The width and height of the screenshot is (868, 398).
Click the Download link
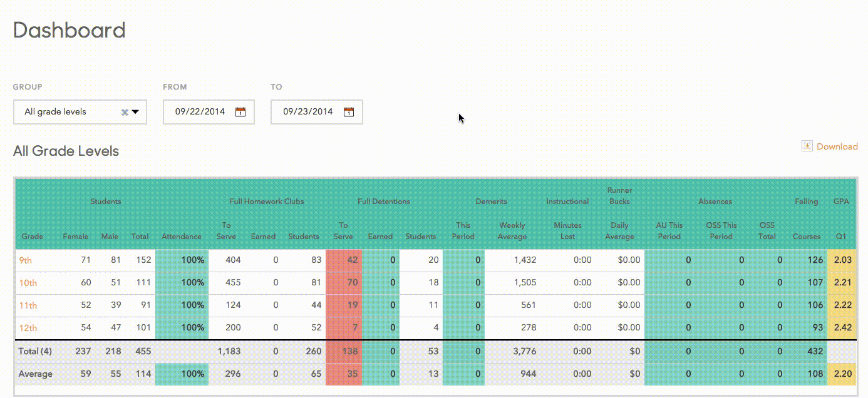coord(837,146)
